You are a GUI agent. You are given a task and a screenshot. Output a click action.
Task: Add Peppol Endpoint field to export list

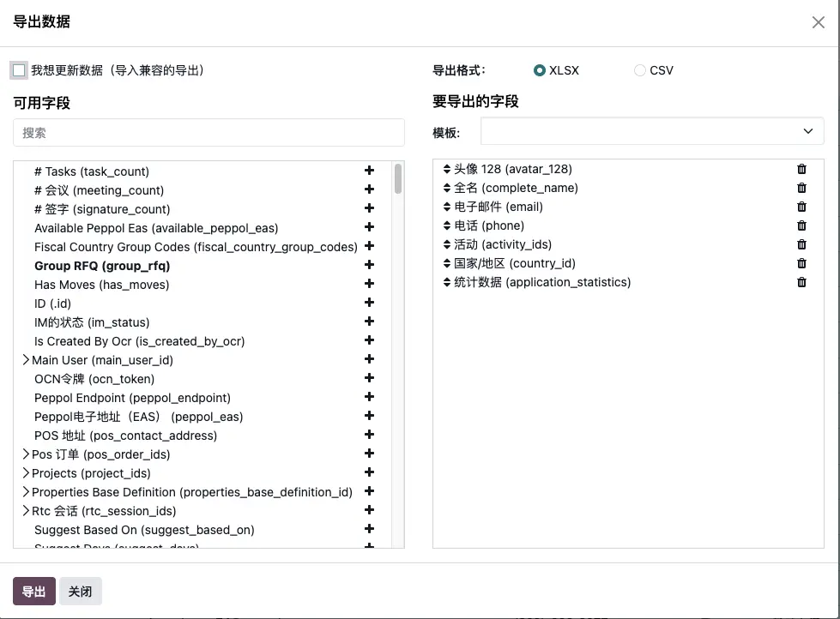click(369, 397)
